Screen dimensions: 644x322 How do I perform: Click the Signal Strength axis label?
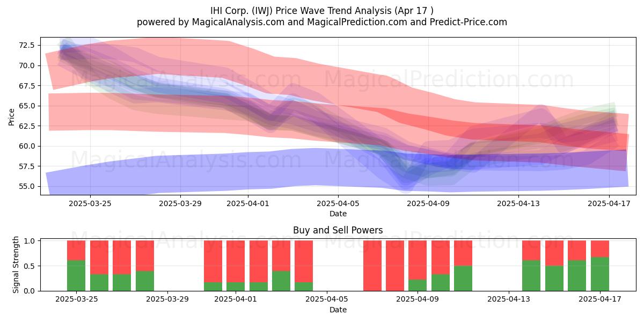click(16, 265)
